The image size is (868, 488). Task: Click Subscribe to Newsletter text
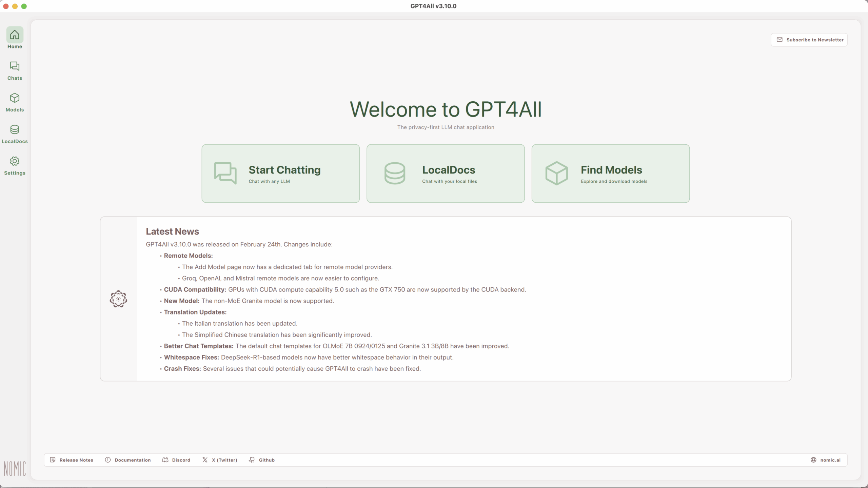tap(815, 40)
